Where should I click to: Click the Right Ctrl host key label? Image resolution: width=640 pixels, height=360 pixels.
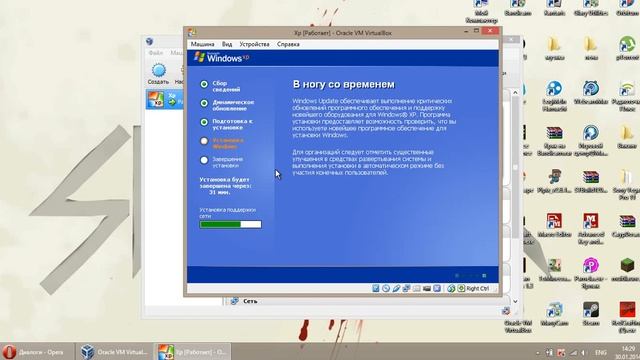(x=477, y=289)
